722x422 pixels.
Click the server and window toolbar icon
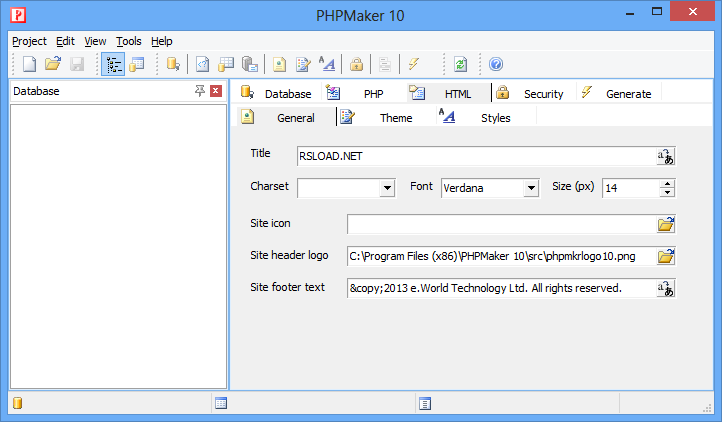[250, 64]
